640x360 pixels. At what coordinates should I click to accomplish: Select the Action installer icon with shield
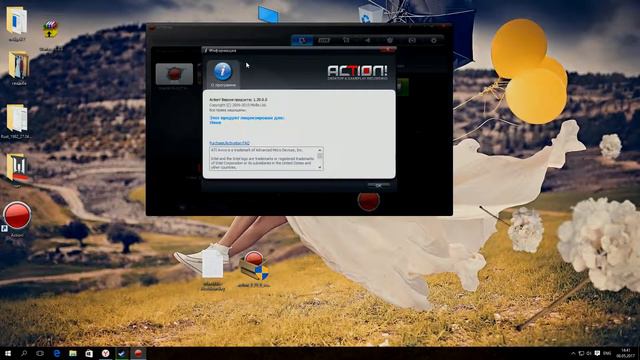[254, 266]
